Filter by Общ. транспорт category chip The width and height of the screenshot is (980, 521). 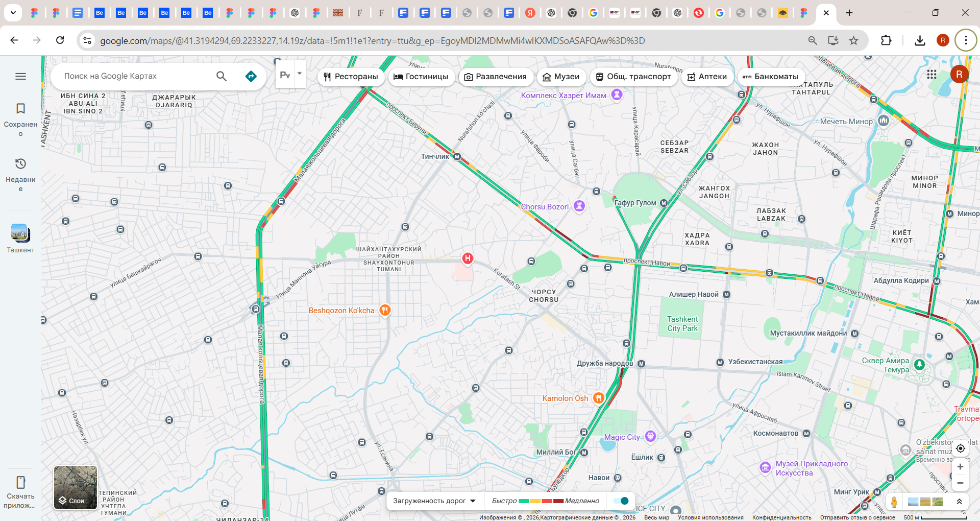pyautogui.click(x=633, y=77)
